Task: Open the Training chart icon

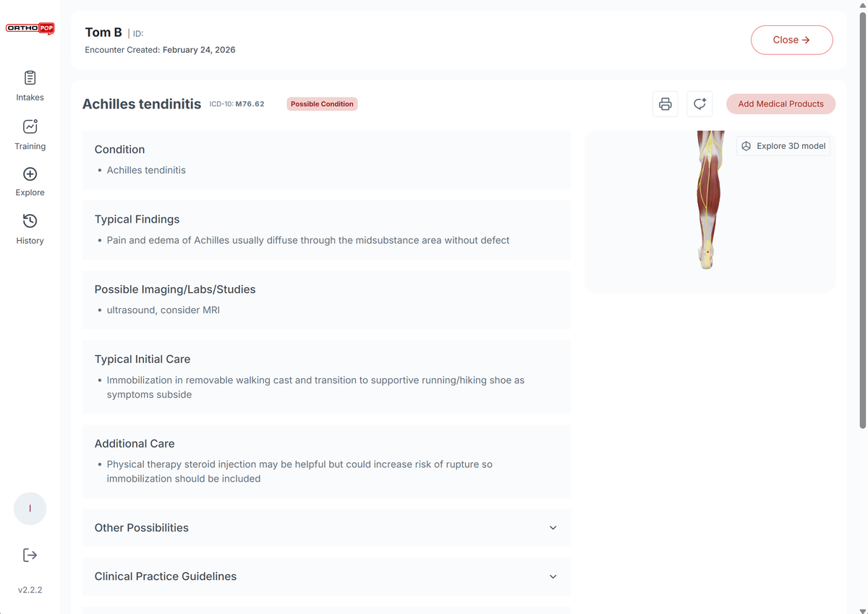Action: coord(30,127)
